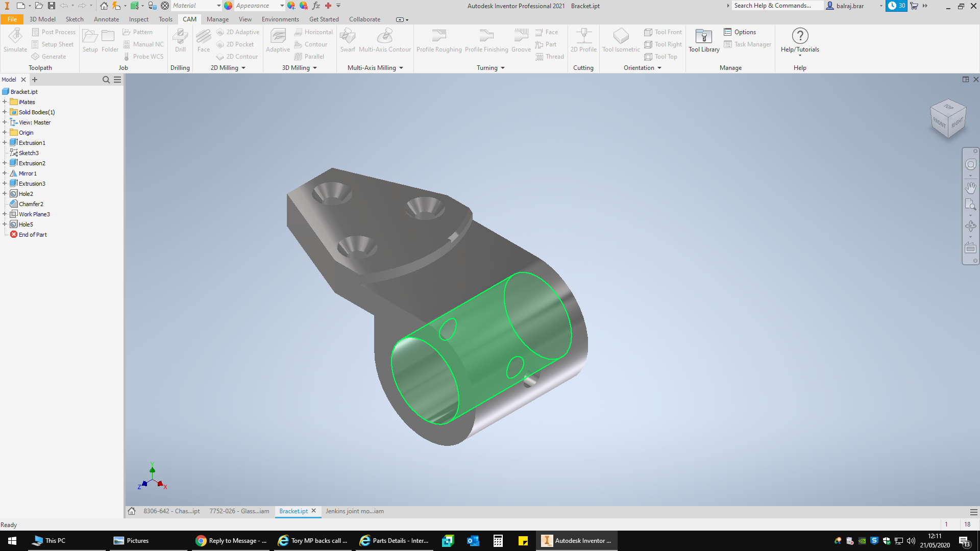Click the Profile Finishing turning tool
This screenshot has width=980, height=551.
(x=486, y=40)
